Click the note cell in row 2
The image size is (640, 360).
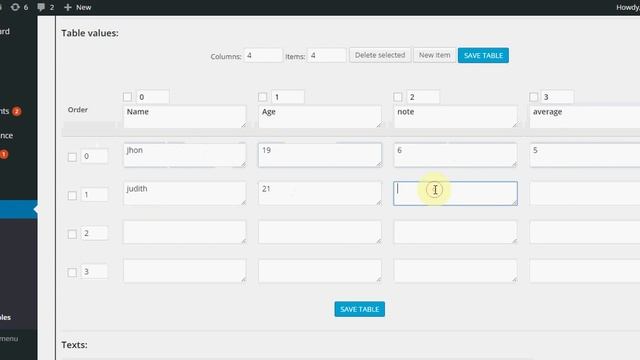[456, 232]
